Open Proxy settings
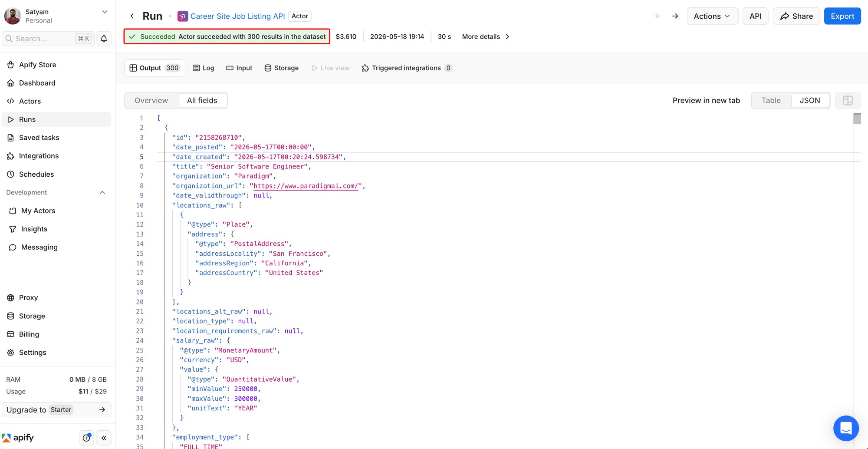The width and height of the screenshot is (868, 449). (x=56, y=297)
